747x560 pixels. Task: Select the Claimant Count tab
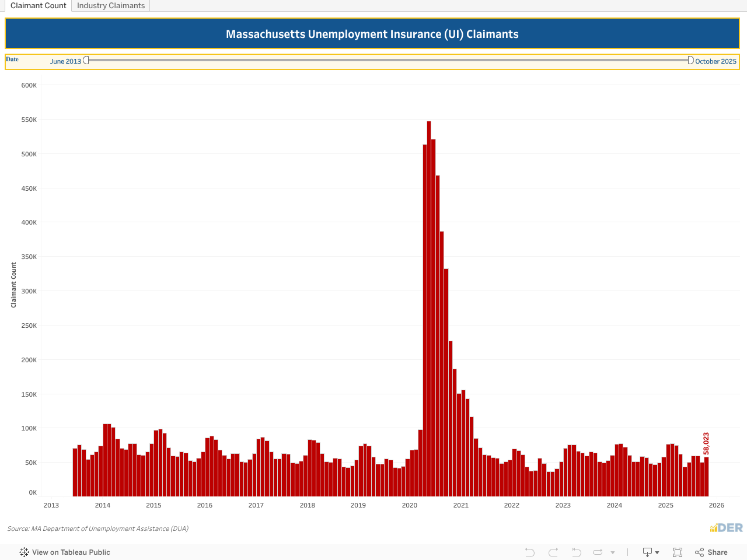(x=39, y=6)
